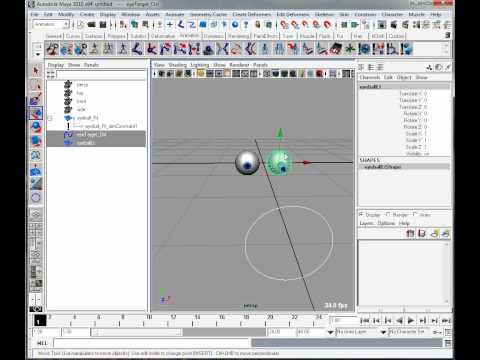Click the MEL command line input field
Viewport: 480px width, 360px height.
151,343
